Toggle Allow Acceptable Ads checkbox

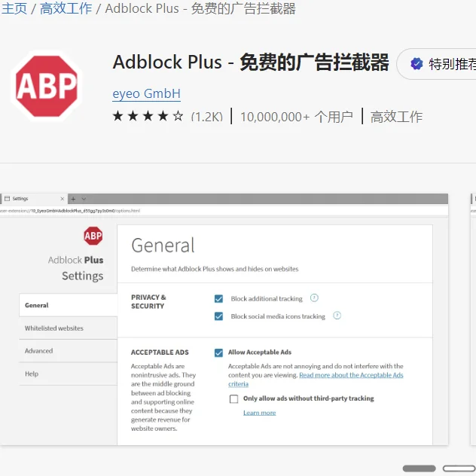(218, 352)
